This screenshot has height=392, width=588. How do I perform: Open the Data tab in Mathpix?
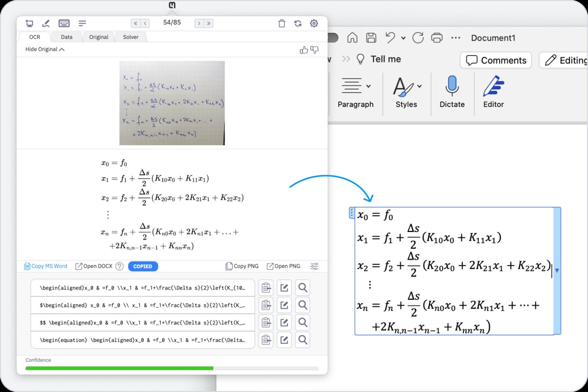tap(67, 37)
